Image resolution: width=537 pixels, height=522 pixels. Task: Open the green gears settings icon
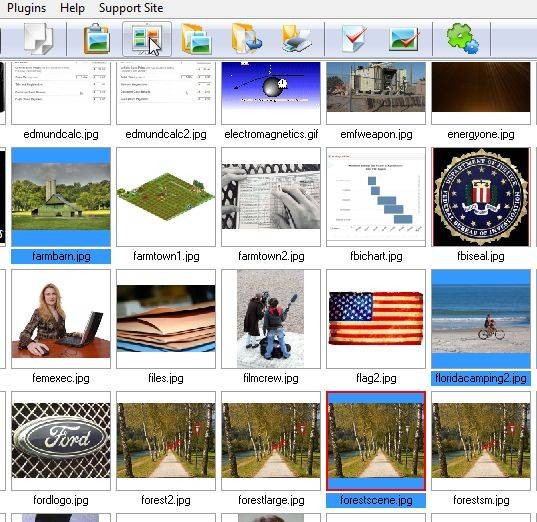coord(462,38)
